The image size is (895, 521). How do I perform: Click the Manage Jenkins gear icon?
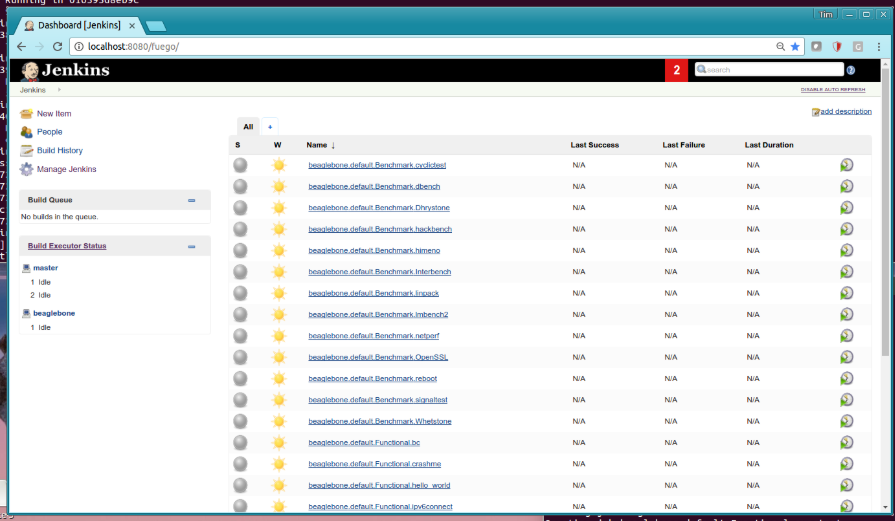coord(26,169)
